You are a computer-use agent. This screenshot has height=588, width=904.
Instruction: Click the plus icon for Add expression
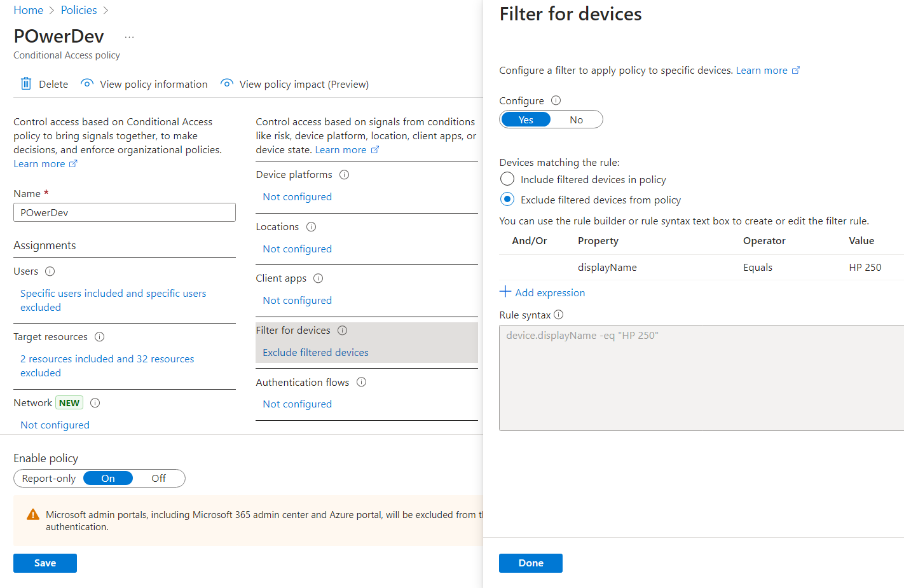point(505,292)
